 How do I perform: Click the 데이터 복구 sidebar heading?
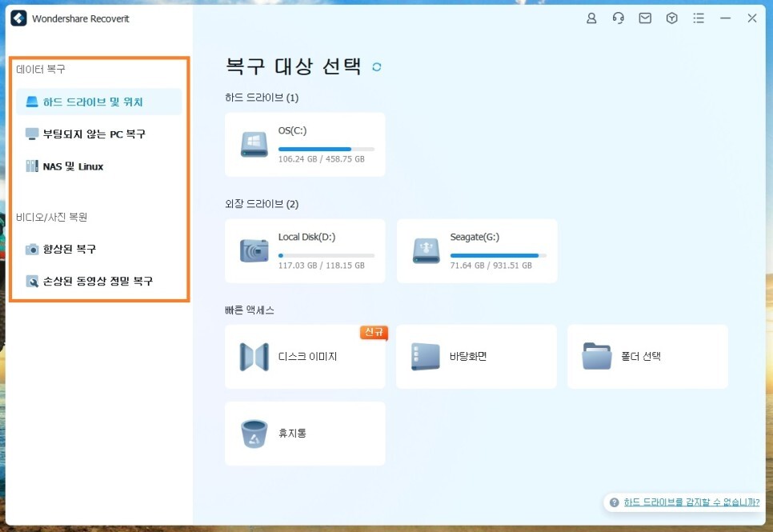(x=41, y=69)
